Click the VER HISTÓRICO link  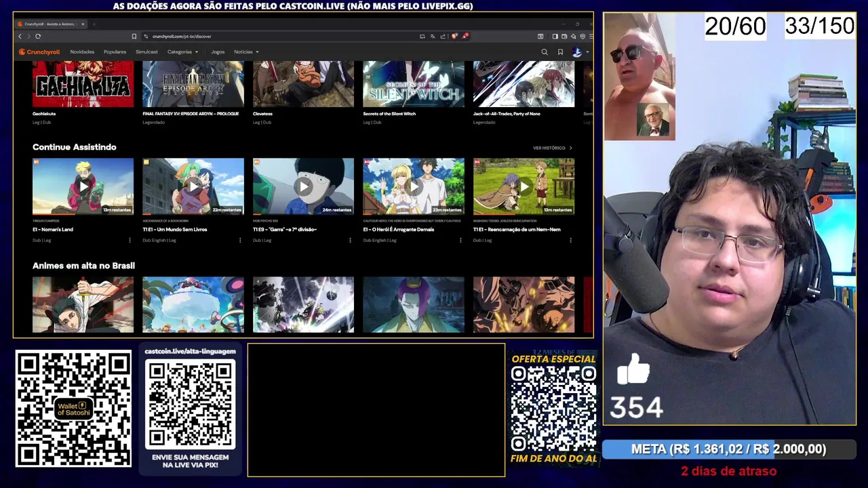552,148
